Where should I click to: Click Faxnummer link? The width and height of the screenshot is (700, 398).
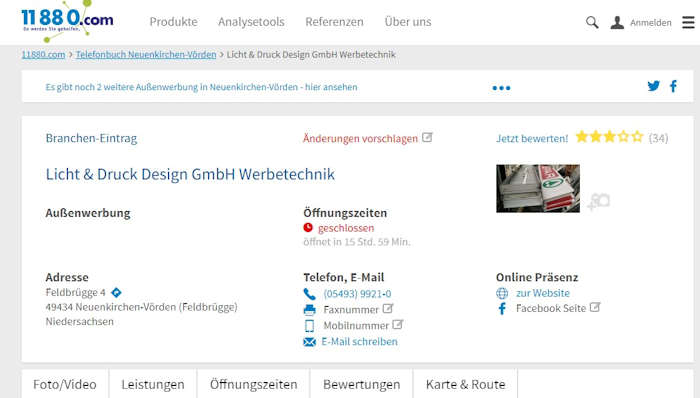[x=351, y=310]
